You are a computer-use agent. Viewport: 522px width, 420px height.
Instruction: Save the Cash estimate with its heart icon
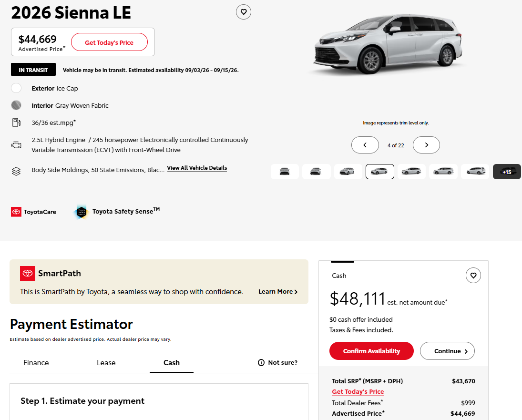pos(473,275)
